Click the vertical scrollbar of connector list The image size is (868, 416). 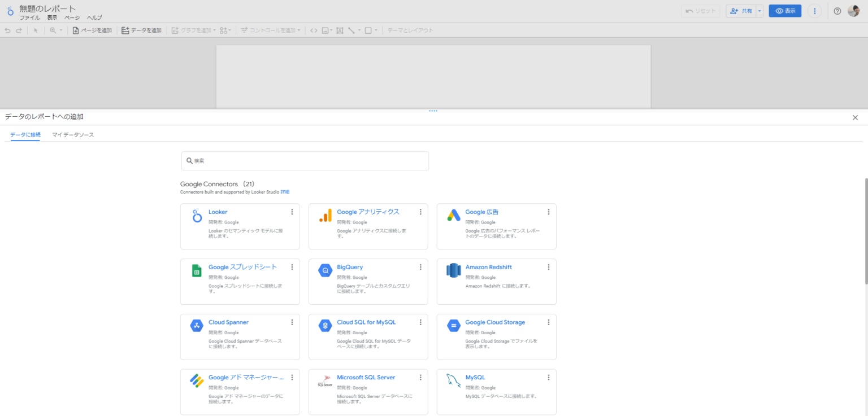865,231
